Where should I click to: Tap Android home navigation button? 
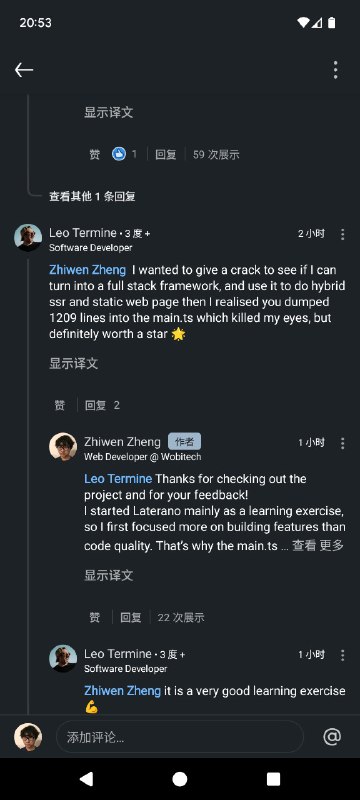point(179,779)
